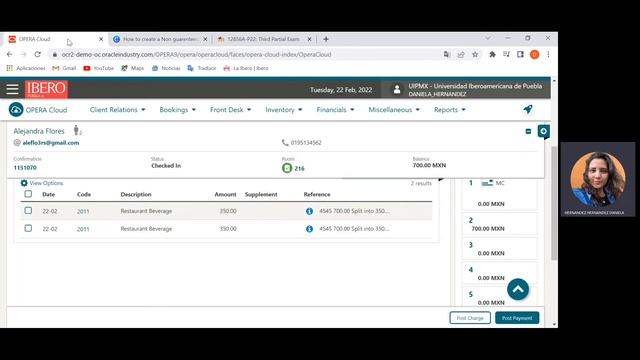Switch to the How to create a Non guarantee tab

coord(160,39)
